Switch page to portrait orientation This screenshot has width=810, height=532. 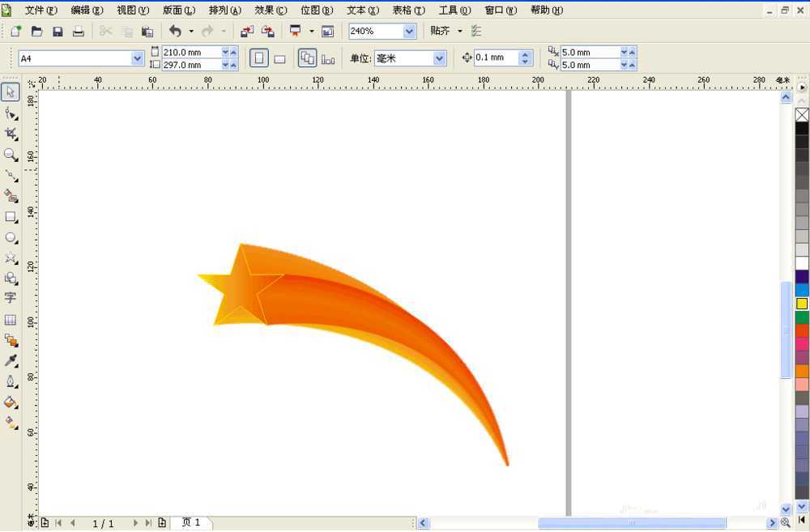tap(258, 58)
